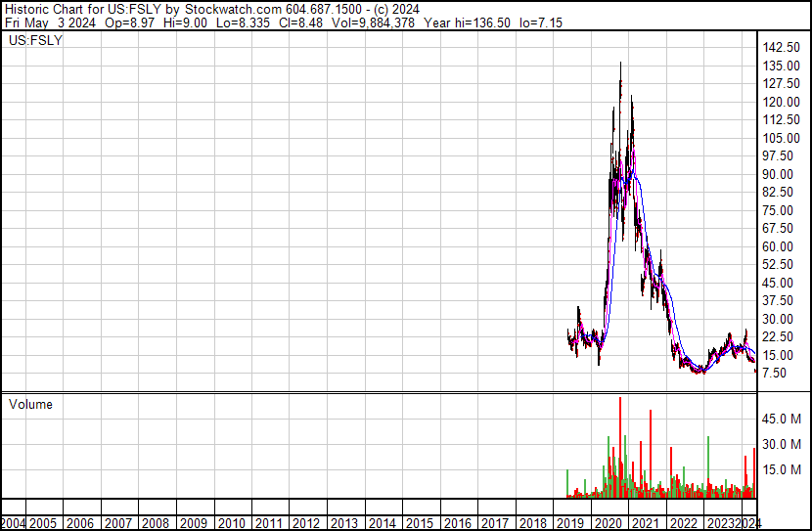812x531 pixels.
Task: Click the 135.00 price axis label
Action: (x=782, y=66)
